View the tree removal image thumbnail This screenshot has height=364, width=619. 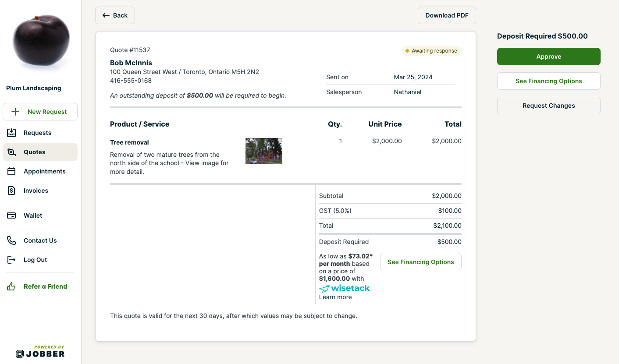point(263,151)
